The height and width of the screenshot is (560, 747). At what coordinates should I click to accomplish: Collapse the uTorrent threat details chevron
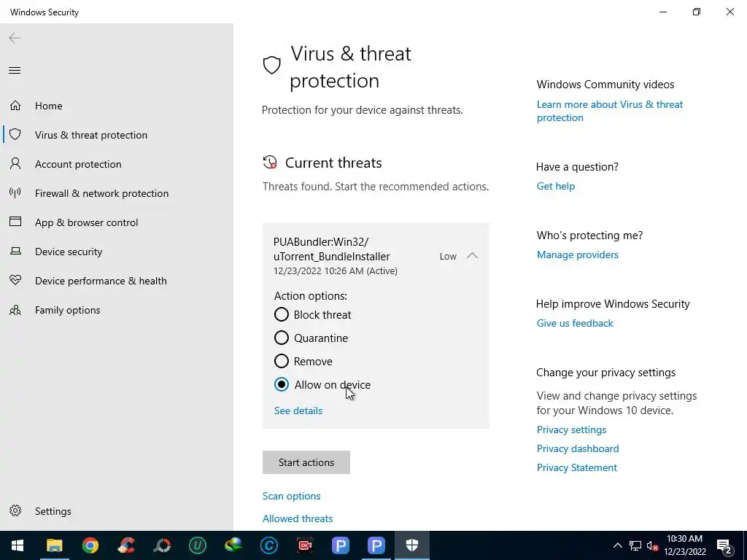pos(472,256)
